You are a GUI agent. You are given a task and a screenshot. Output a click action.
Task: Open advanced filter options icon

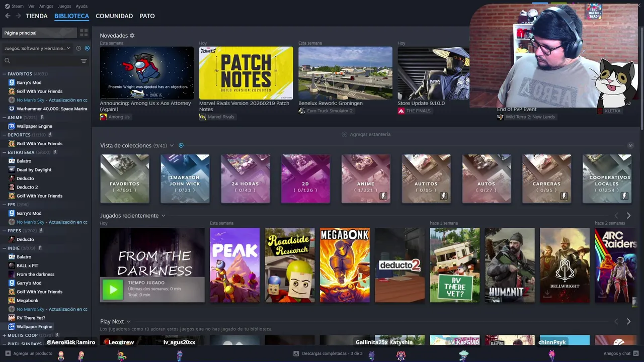click(x=84, y=61)
